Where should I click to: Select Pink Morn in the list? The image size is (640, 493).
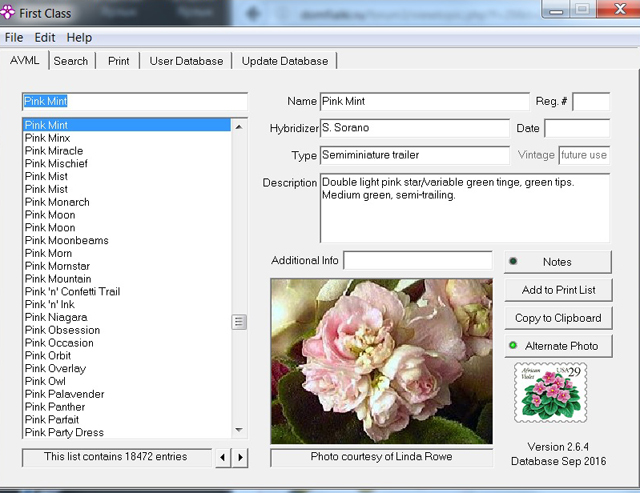tap(127, 253)
